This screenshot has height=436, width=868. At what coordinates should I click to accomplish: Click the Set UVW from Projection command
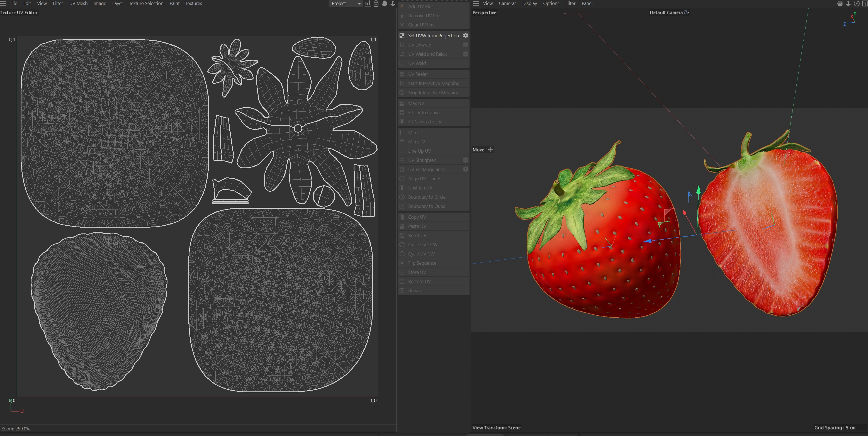(433, 35)
